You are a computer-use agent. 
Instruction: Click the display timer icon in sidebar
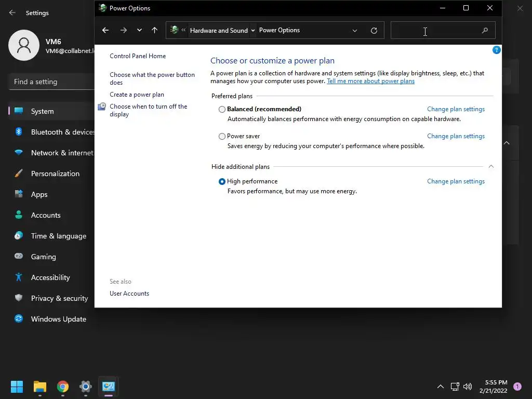coord(102,107)
